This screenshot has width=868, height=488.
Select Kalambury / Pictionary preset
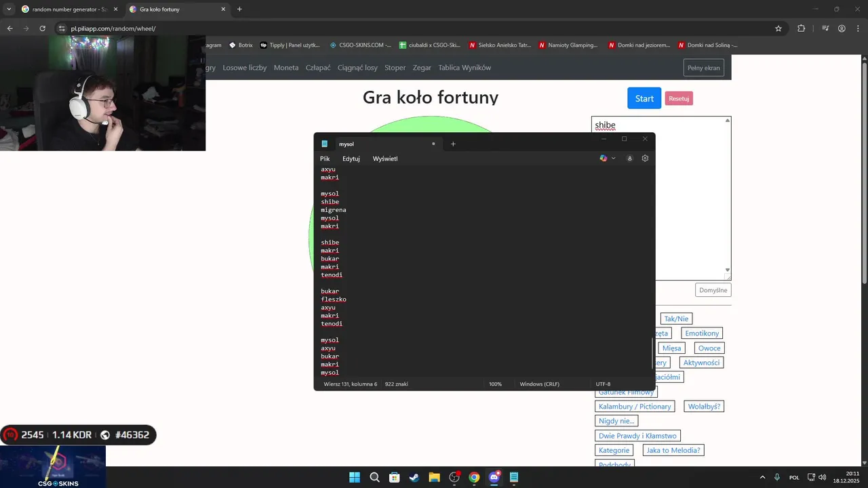pos(635,407)
